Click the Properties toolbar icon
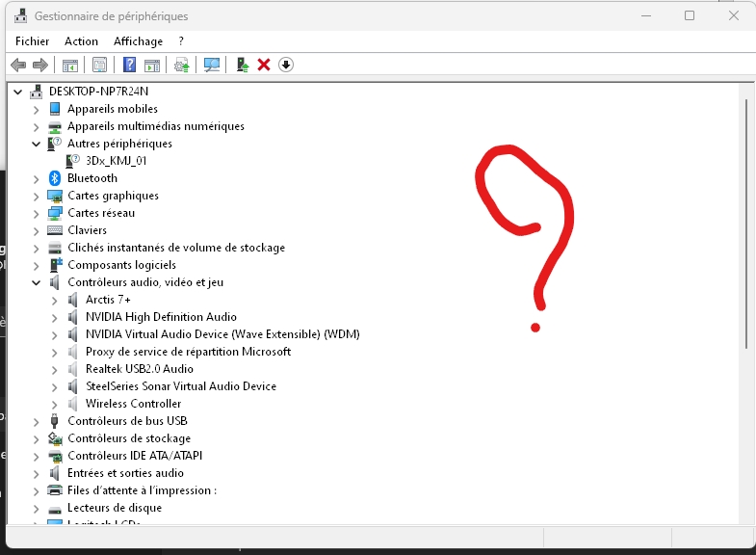756x555 pixels. coord(99,65)
